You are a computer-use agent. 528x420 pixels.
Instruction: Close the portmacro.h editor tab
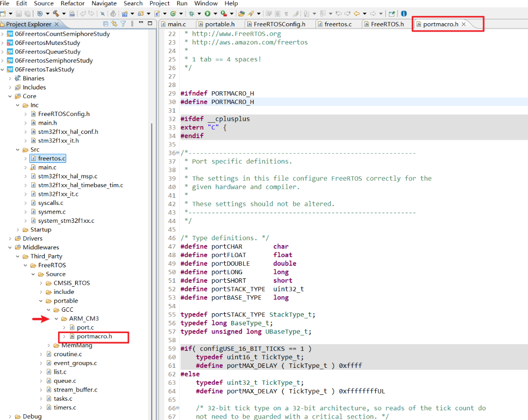(x=464, y=24)
